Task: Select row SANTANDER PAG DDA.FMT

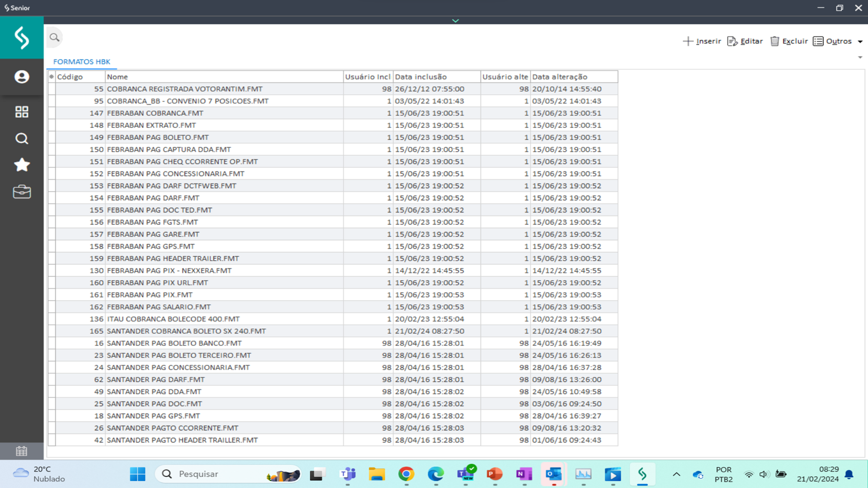Action: coord(333,392)
